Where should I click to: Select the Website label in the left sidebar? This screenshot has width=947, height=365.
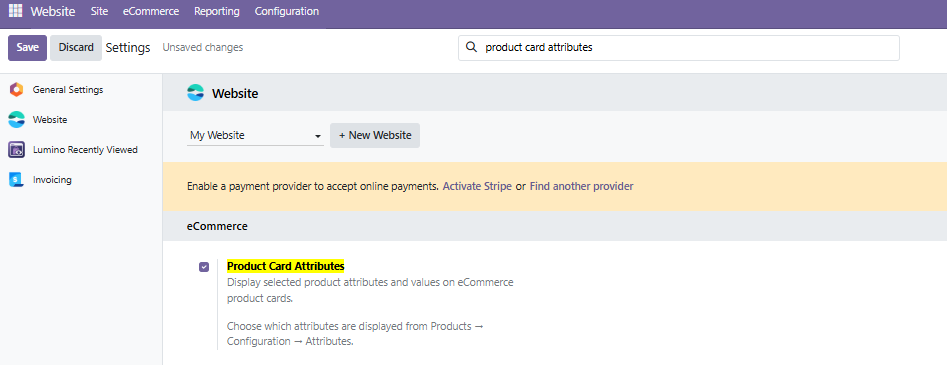pyautogui.click(x=50, y=120)
